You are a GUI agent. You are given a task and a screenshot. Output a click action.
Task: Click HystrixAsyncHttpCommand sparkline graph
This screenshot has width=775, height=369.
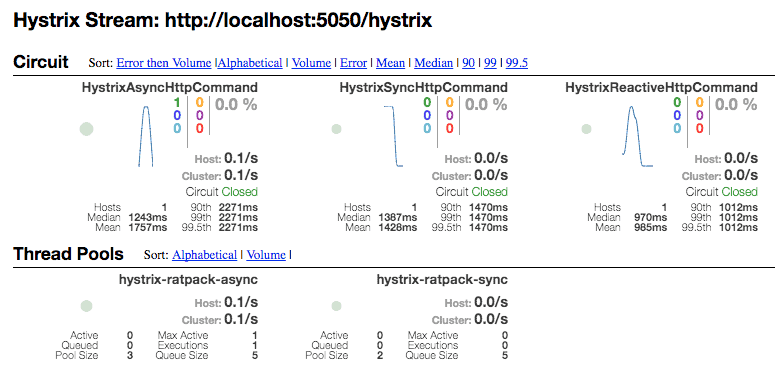click(146, 136)
